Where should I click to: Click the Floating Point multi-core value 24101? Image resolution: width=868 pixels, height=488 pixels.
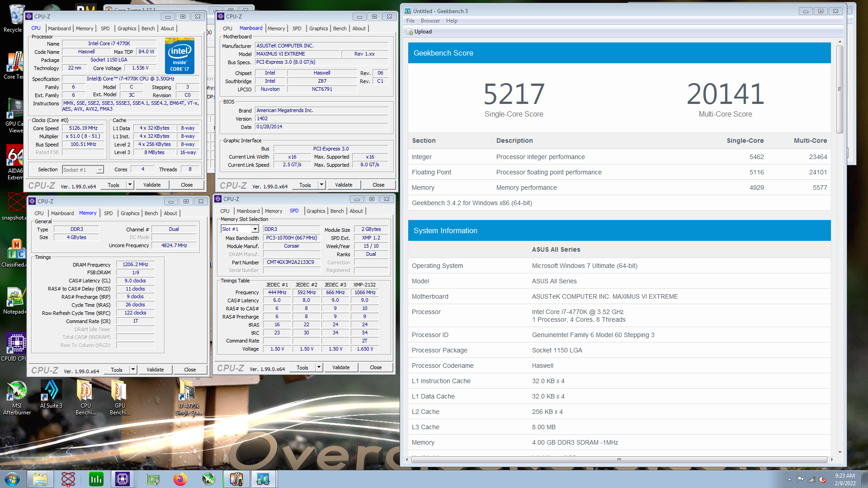coord(818,172)
